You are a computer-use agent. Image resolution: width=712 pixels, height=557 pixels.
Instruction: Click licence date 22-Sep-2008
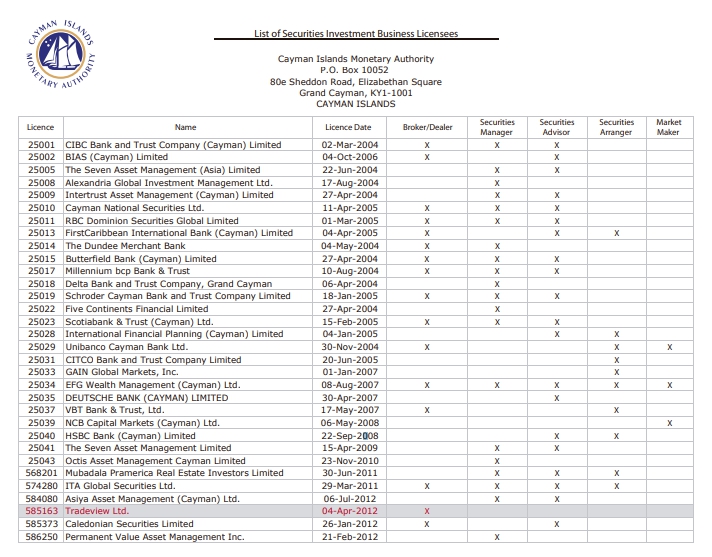[x=350, y=436]
